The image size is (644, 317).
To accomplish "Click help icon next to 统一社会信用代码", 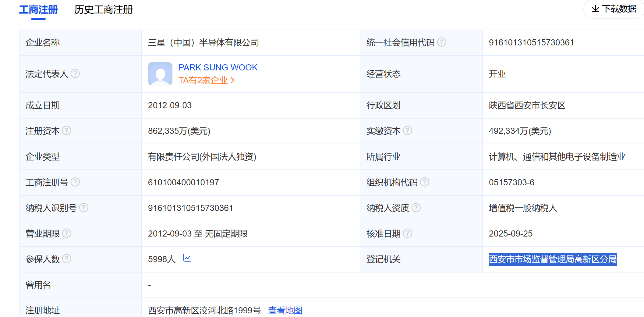I will tap(442, 42).
